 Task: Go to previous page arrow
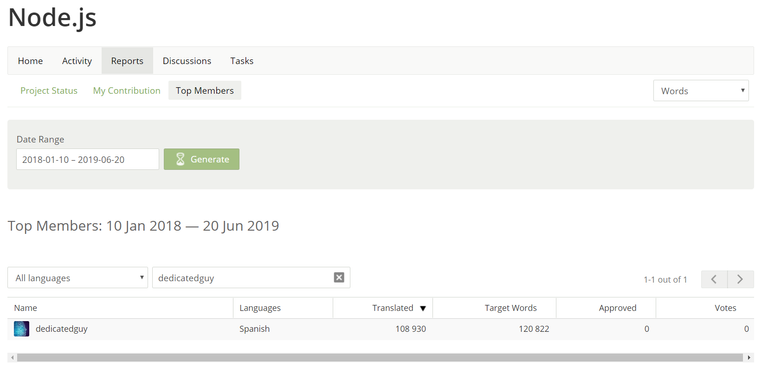[714, 279]
